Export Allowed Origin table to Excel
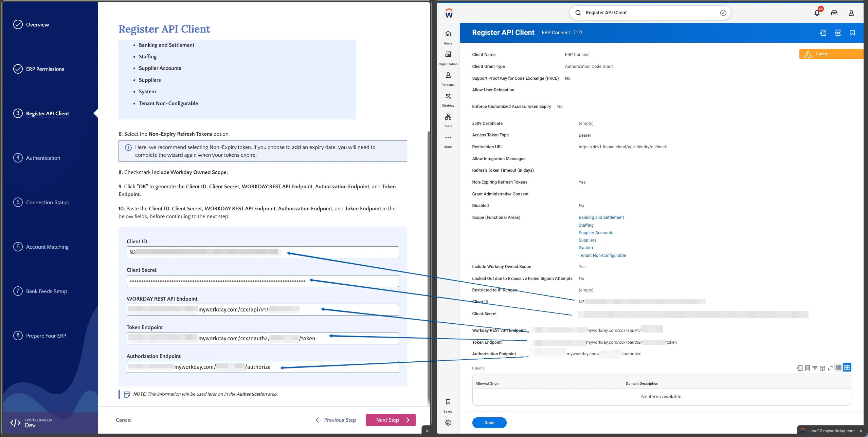 point(800,368)
